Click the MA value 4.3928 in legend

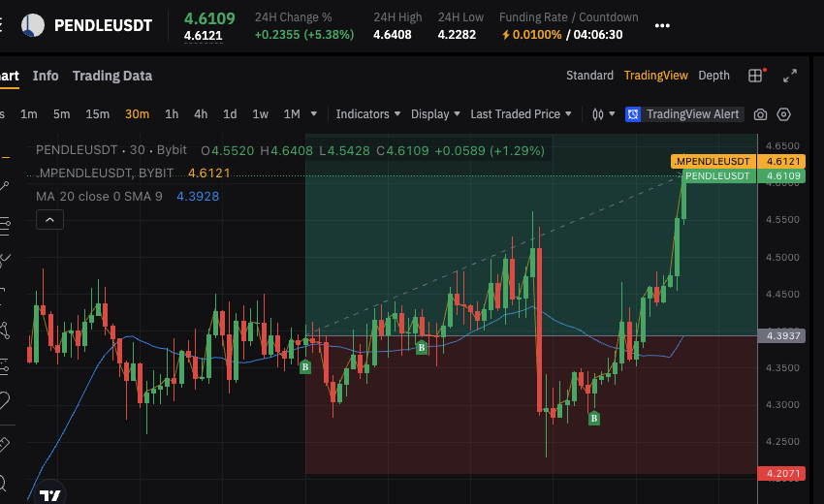pos(198,197)
